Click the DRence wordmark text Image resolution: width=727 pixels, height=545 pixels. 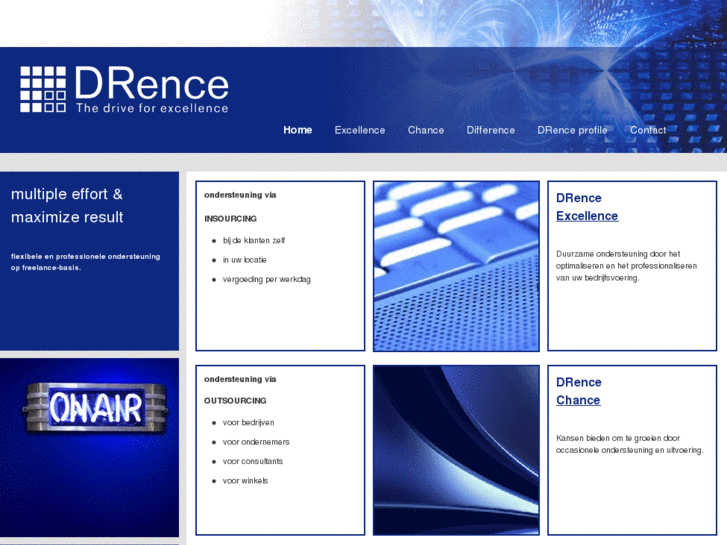tap(151, 83)
